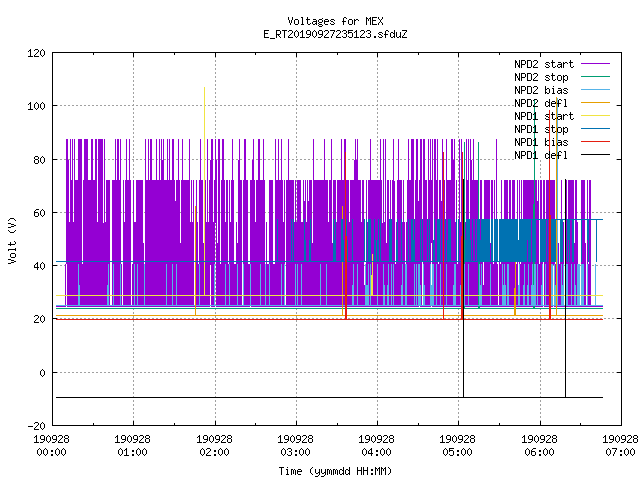This screenshot has width=640, height=480.
Task: Click the 190928 03:00 x-axis tick label
Action: pyautogui.click(x=296, y=446)
